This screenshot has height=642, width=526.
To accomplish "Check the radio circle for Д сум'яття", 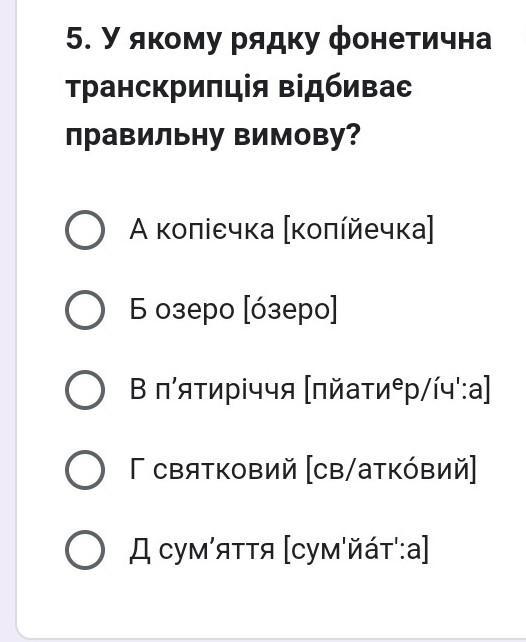I will [85, 550].
